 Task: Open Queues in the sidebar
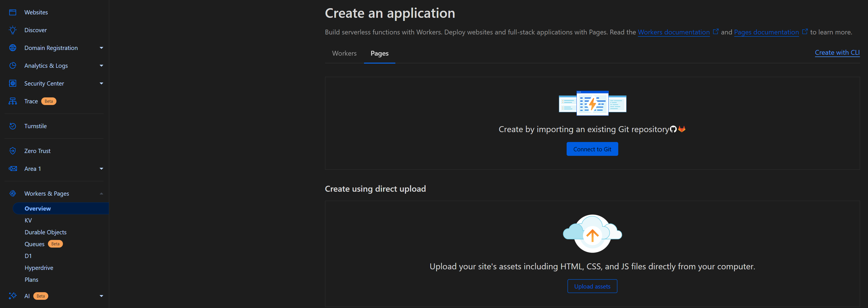click(x=34, y=244)
